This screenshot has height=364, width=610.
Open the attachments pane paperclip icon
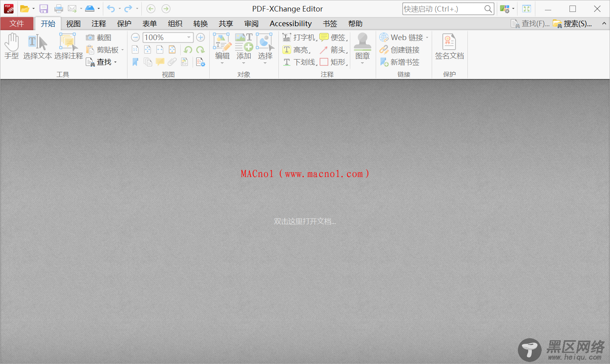pos(172,62)
